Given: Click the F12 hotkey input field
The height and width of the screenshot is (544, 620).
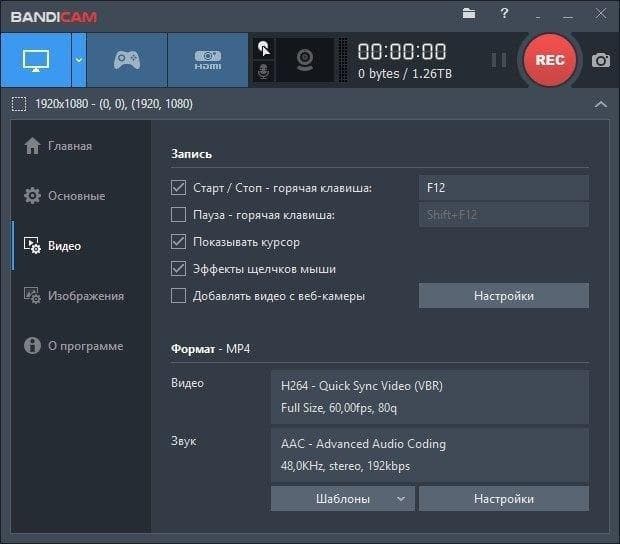Looking at the screenshot, I should click(504, 188).
